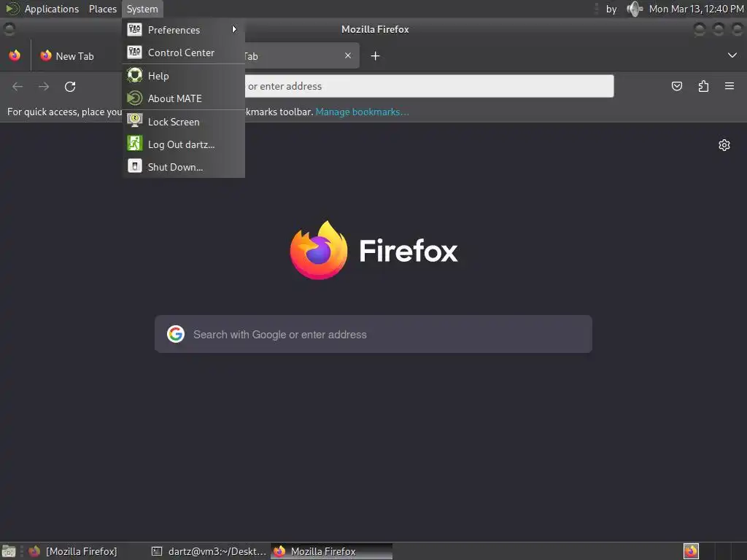Expand the Preferences submenu arrow

click(234, 29)
